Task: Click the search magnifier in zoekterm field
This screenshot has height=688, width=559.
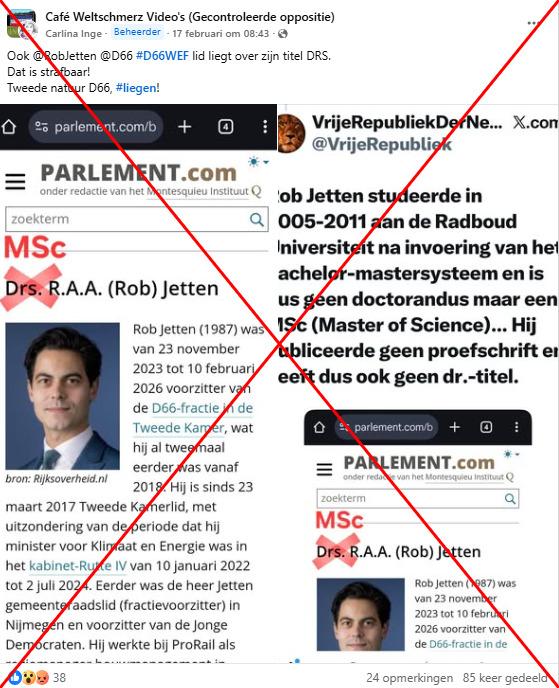Action: point(257,219)
